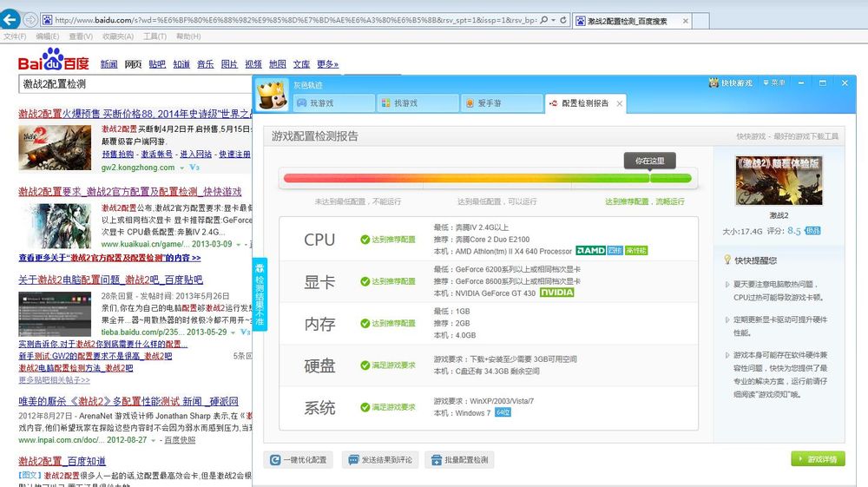Open Baidu 更多» navigation link
This screenshot has height=487, width=868.
[327, 64]
